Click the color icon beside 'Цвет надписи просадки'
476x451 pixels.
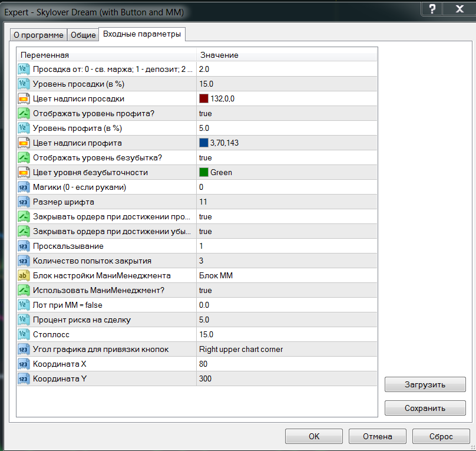(24, 98)
